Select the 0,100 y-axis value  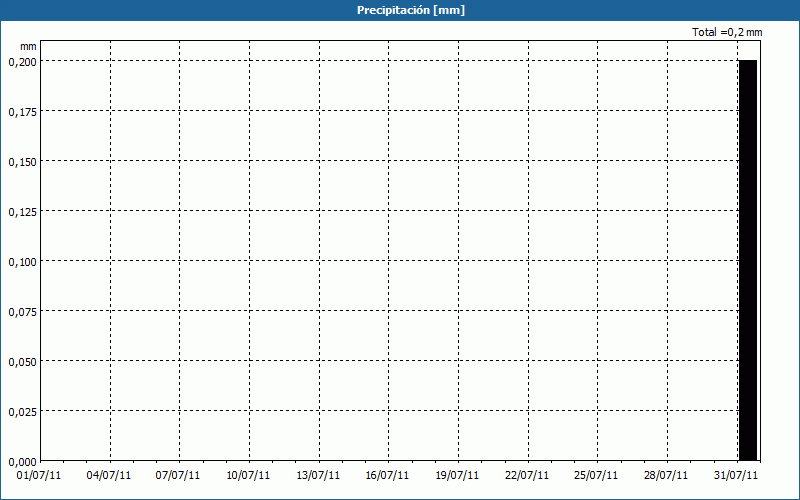click(23, 262)
